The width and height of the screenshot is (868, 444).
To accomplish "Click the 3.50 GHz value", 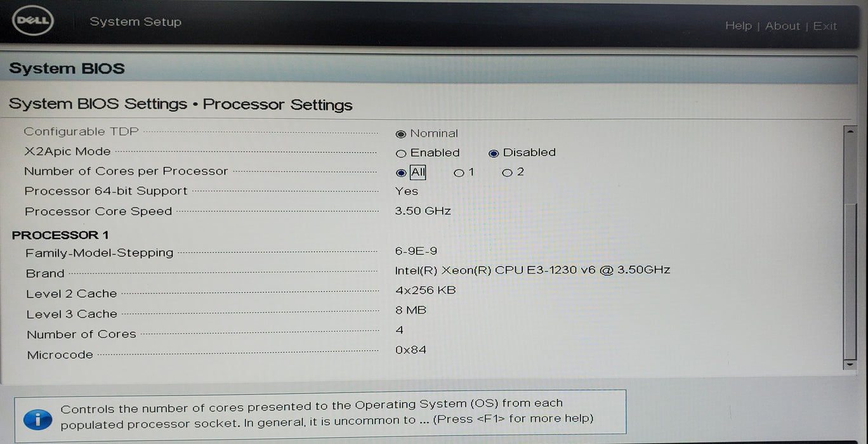I will click(x=423, y=211).
